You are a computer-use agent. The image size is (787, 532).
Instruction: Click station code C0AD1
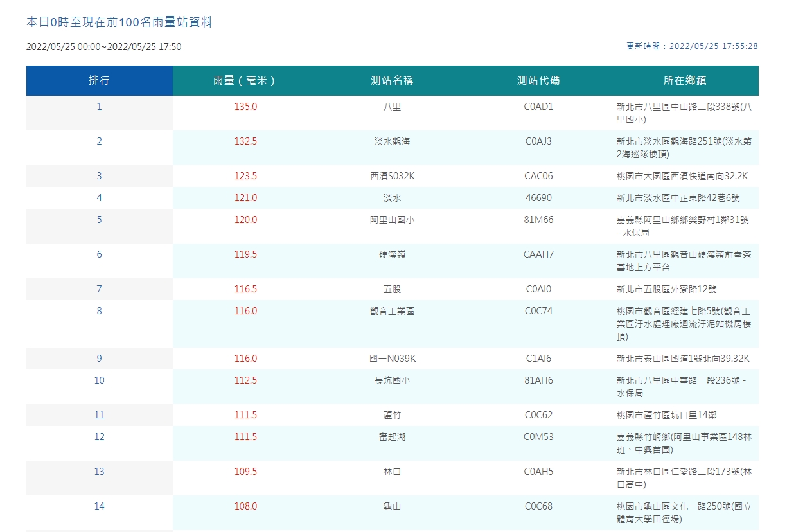[538, 107]
